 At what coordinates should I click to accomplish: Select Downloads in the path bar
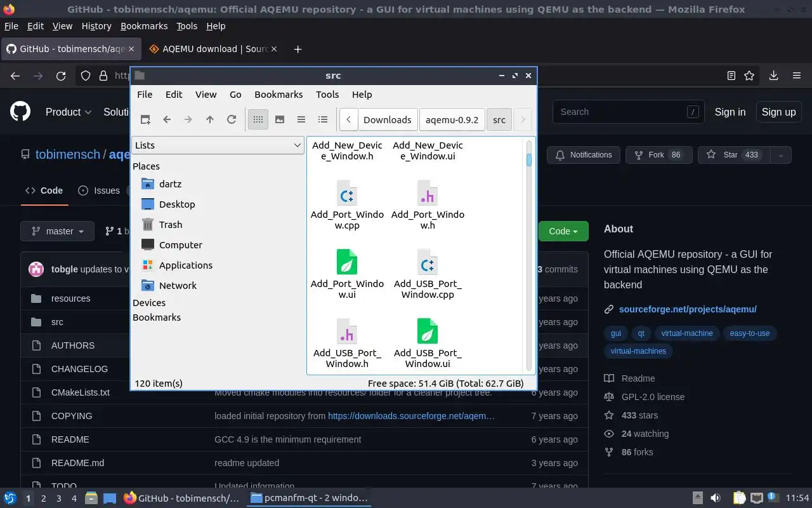pos(387,119)
